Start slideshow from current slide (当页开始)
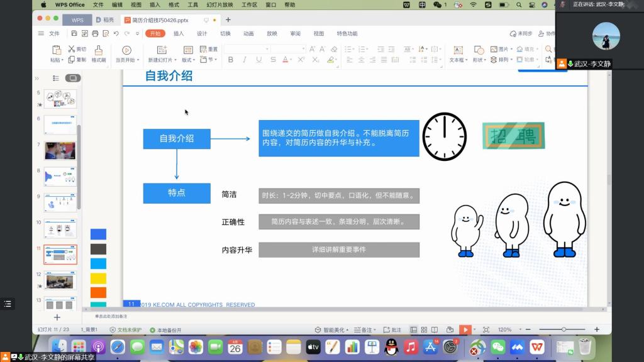This screenshot has width=644, height=362. coord(126,50)
